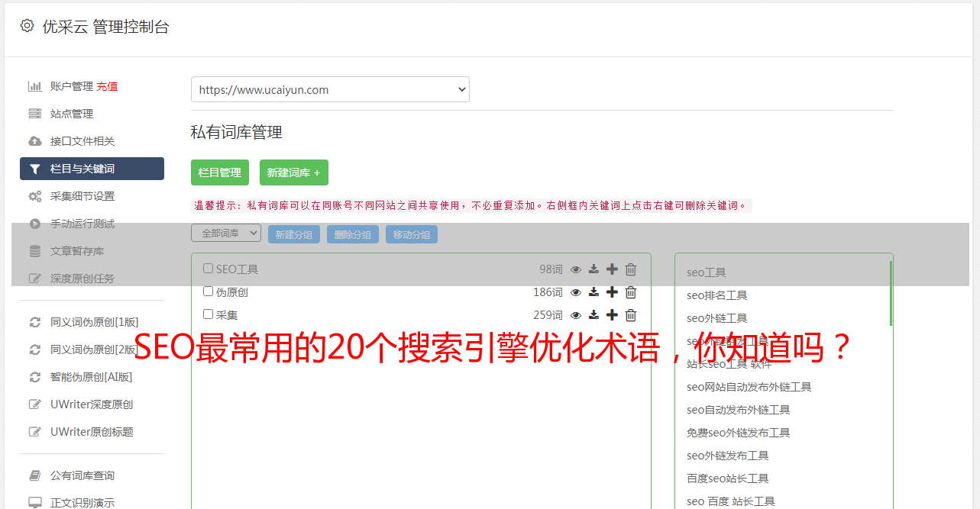Open 同义词伪原创[1版]
Viewport: 980px width, 509px height.
95,322
